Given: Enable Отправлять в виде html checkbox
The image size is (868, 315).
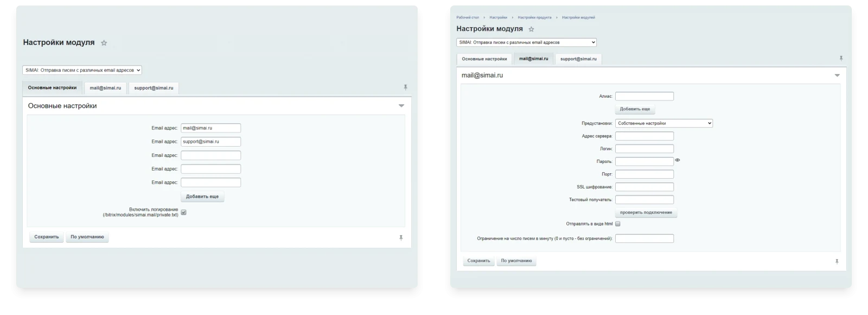Looking at the screenshot, I should 617,224.
